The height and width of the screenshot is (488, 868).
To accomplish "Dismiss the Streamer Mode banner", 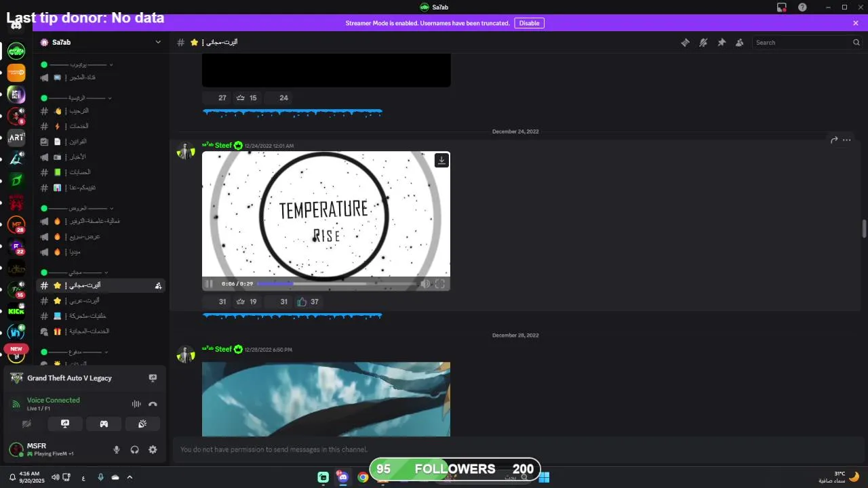I will click(856, 23).
